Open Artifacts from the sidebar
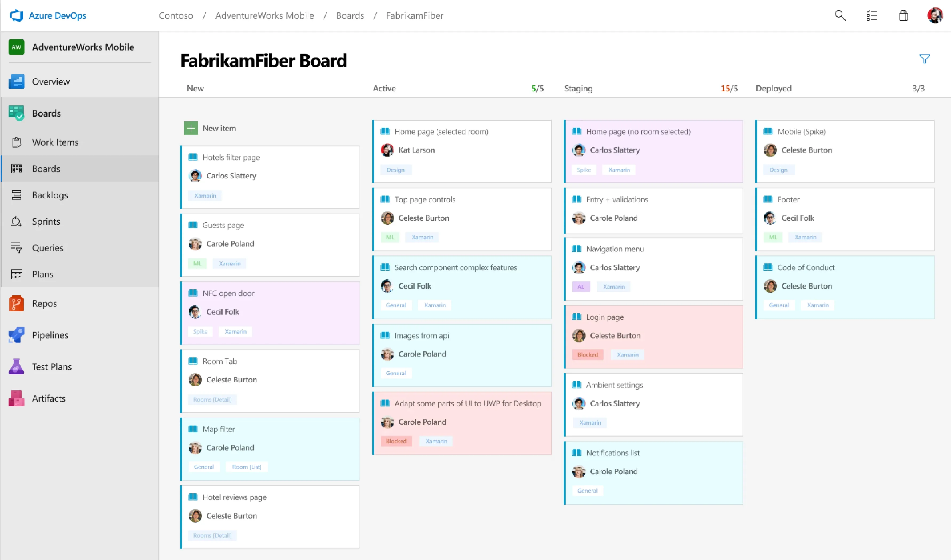The image size is (951, 560). coord(48,398)
